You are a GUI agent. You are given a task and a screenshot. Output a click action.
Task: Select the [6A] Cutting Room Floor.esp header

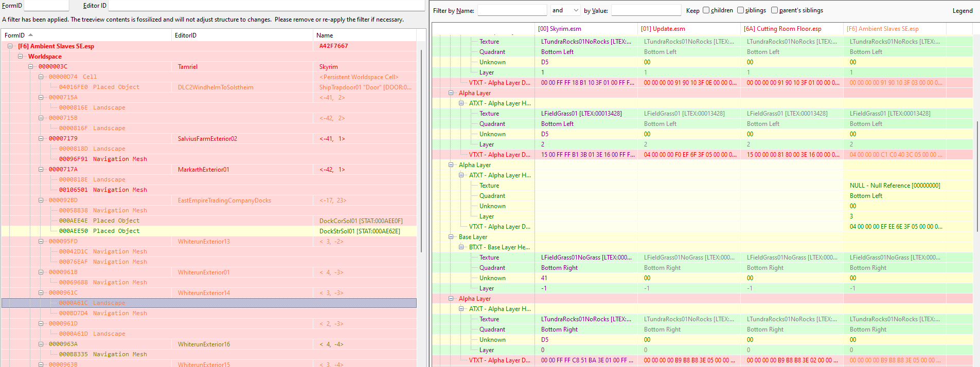point(792,29)
